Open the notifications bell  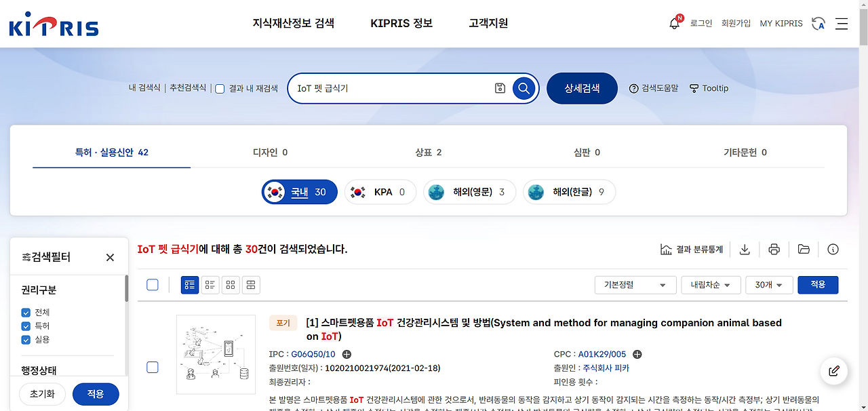[674, 22]
